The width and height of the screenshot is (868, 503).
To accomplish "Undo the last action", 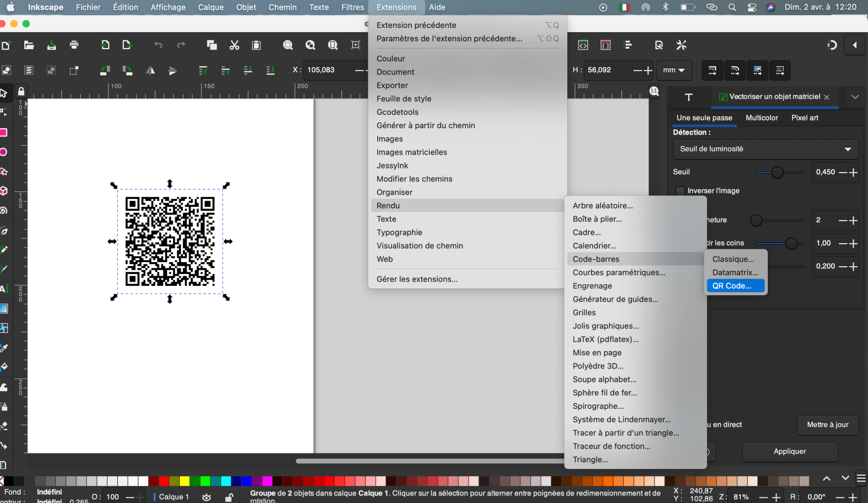I will click(158, 45).
